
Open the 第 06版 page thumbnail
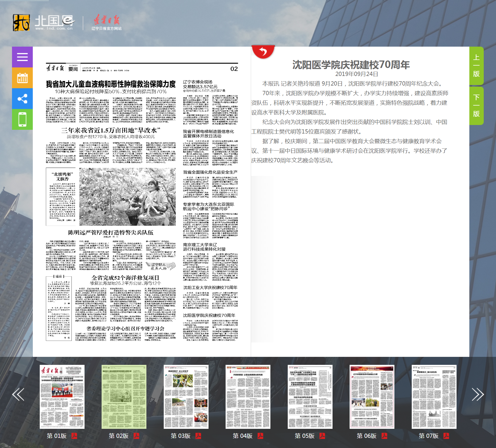tap(372, 397)
